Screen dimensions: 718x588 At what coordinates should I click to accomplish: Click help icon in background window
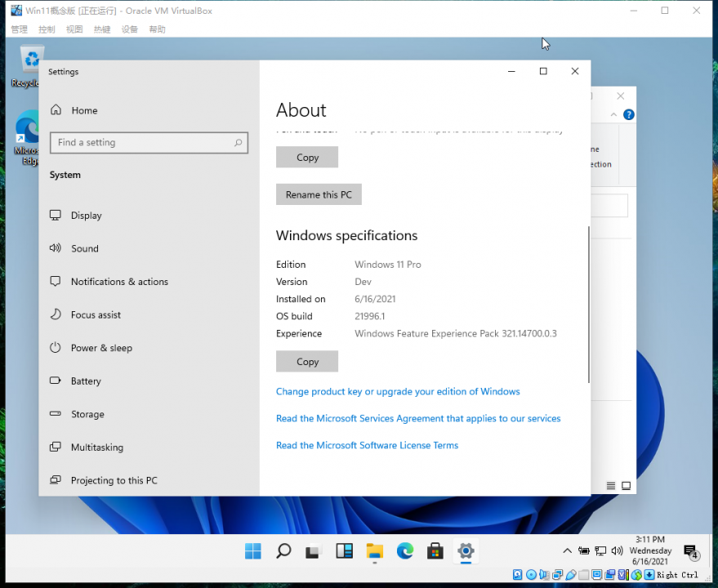[629, 114]
